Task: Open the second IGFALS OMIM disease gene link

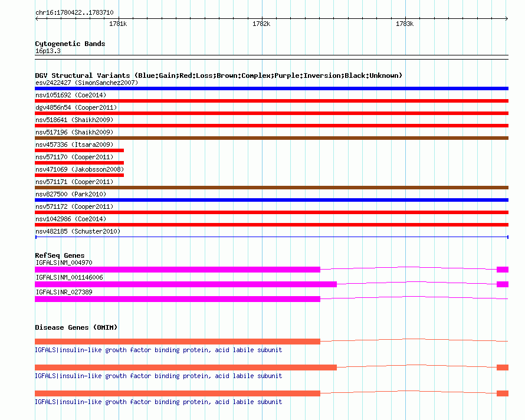Action: (158, 376)
